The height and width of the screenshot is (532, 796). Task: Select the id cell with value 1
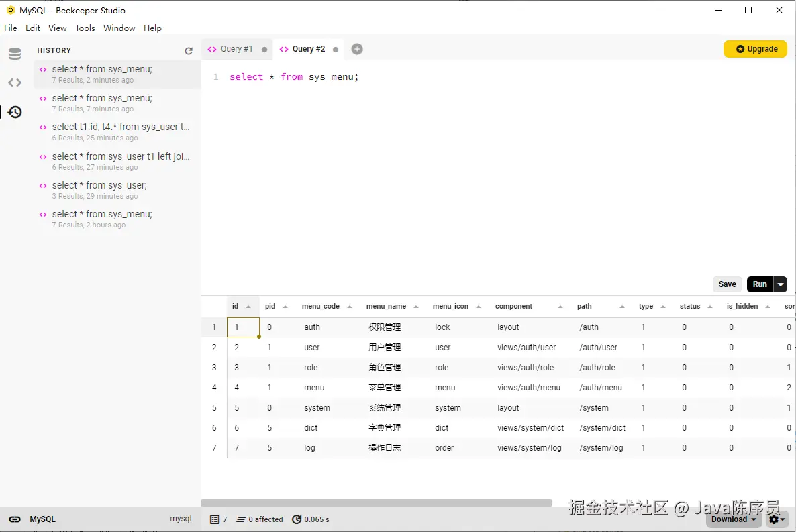coord(244,327)
